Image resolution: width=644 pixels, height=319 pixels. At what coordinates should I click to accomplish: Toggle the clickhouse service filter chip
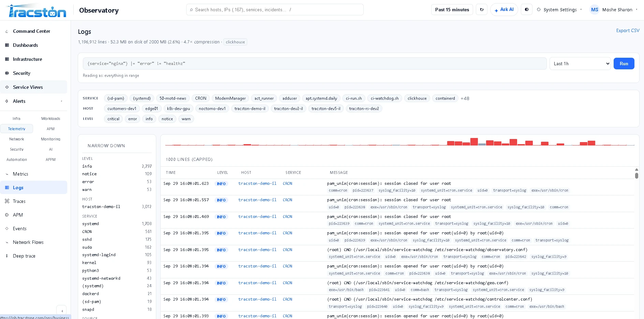pos(417,98)
